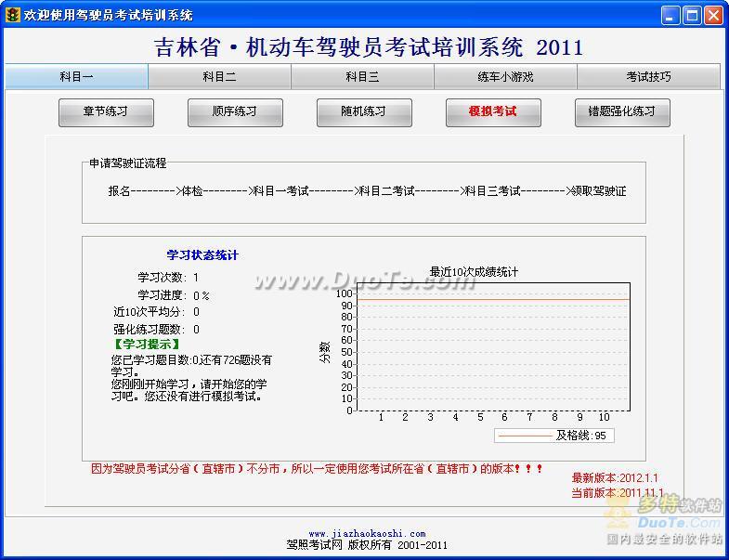729x560 pixels.
Task: Begin the 模拟考试 mock exam
Action: 492,111
